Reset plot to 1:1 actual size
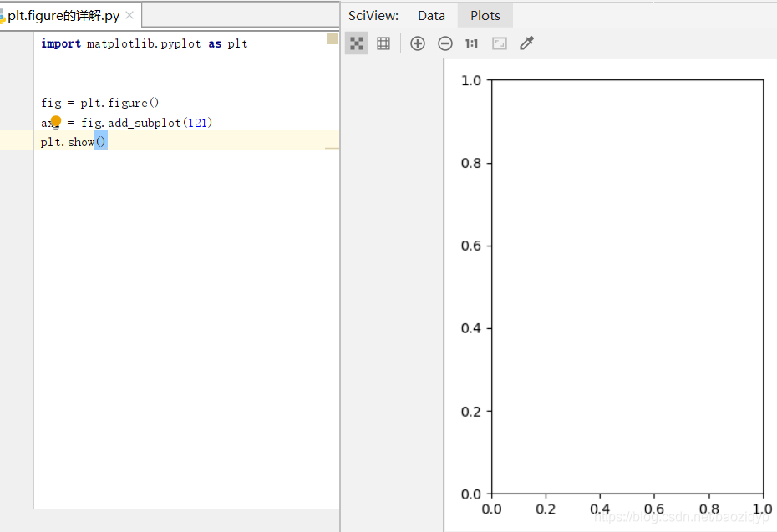Image resolution: width=777 pixels, height=532 pixels. coord(470,43)
